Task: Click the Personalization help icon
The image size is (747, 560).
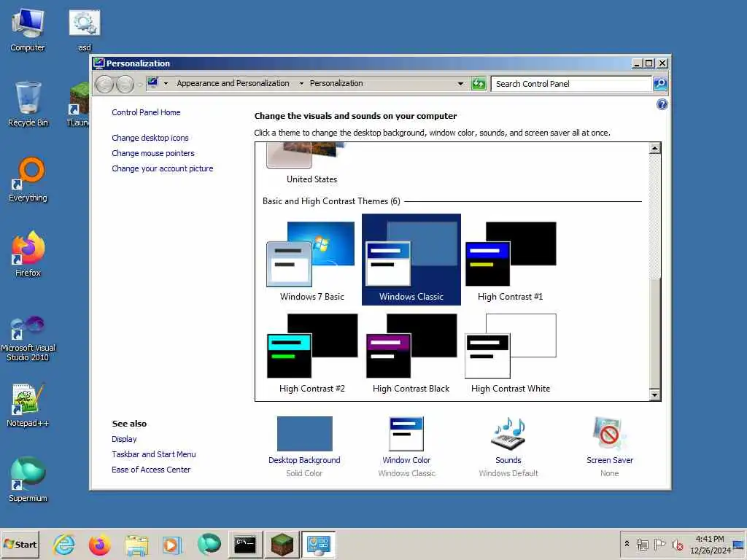Action: pyautogui.click(x=662, y=104)
